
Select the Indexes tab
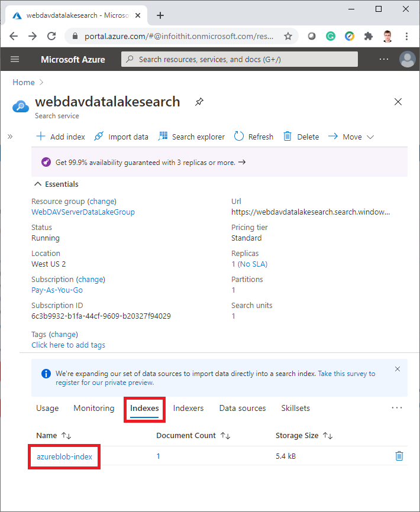(x=144, y=408)
